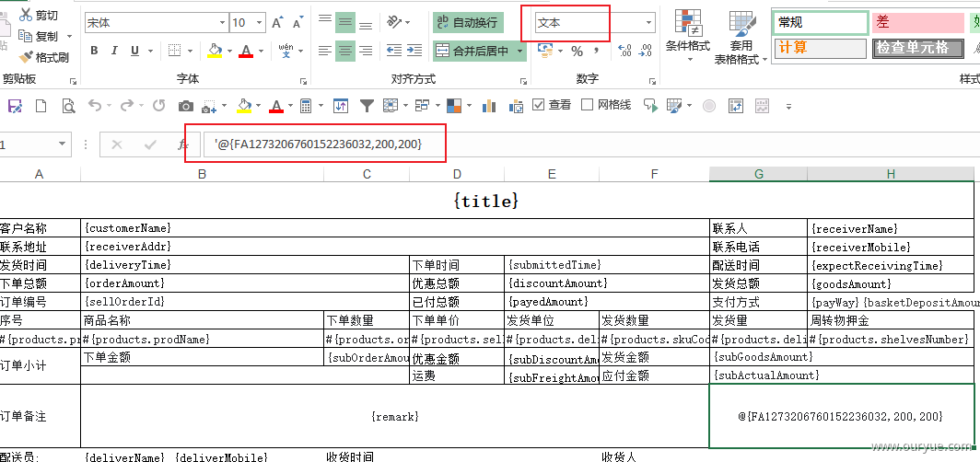
Task: Align text to the right
Action: 366,51
